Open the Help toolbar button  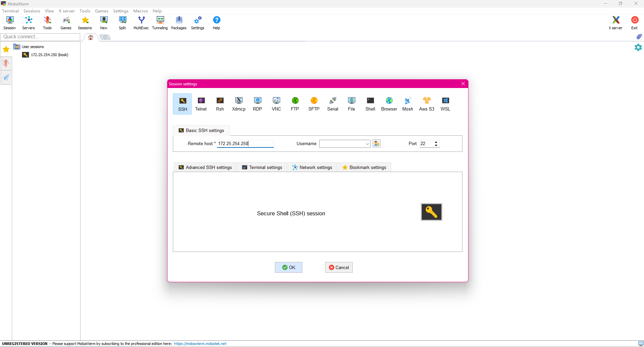pyautogui.click(x=216, y=23)
